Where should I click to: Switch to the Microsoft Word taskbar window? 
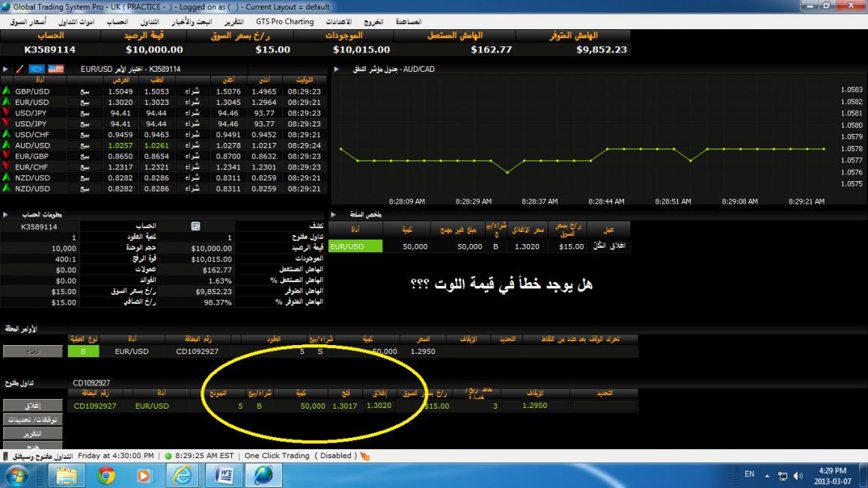[x=224, y=476]
